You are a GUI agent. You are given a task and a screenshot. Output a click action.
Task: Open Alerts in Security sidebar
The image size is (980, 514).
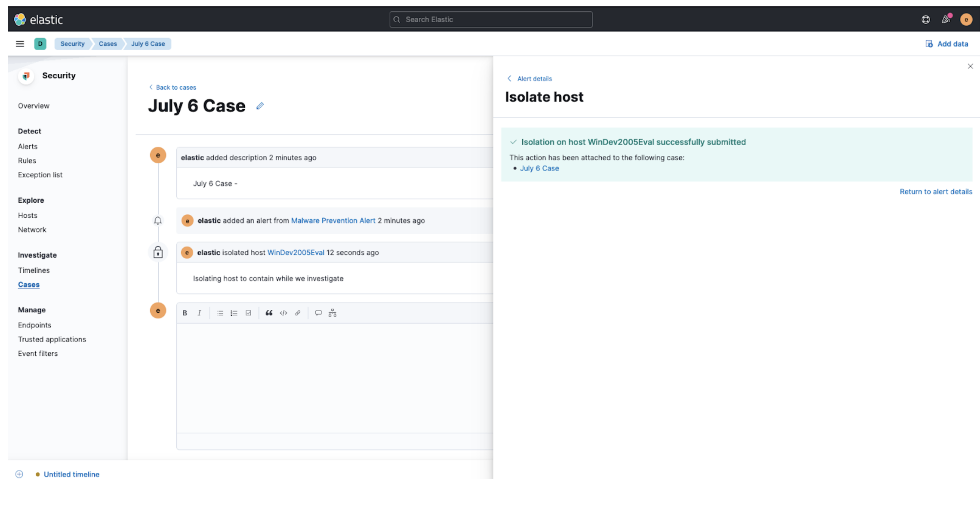point(28,146)
